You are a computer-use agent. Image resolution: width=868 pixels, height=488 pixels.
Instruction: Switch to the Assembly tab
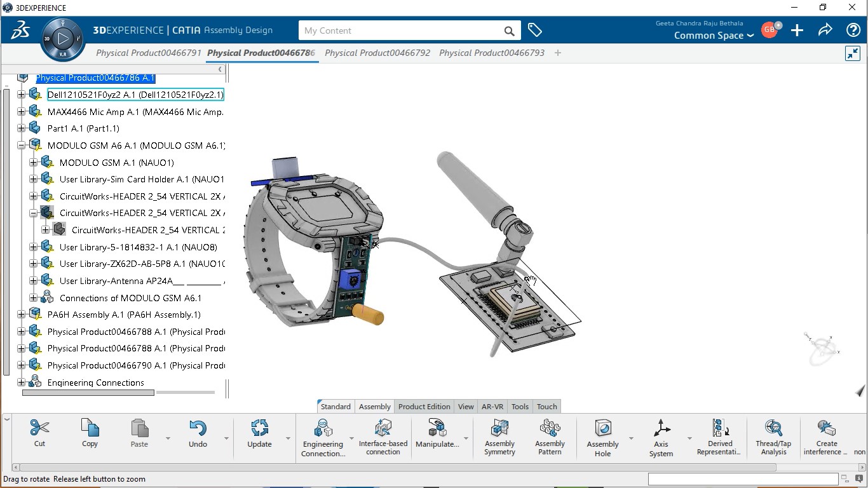(x=375, y=407)
